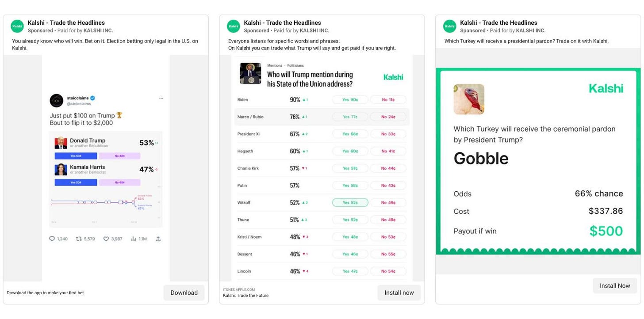
Task: Click the Kalshi logo on the first ad
Action: click(x=17, y=27)
